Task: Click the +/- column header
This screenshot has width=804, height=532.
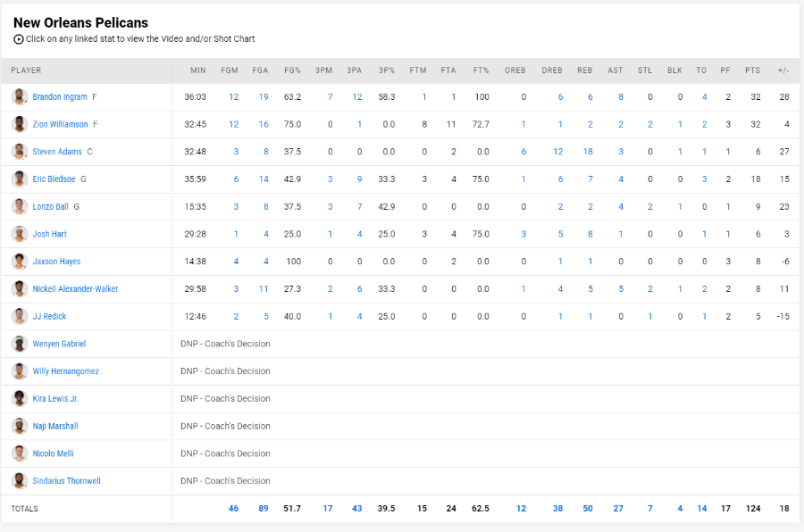Action: [783, 71]
